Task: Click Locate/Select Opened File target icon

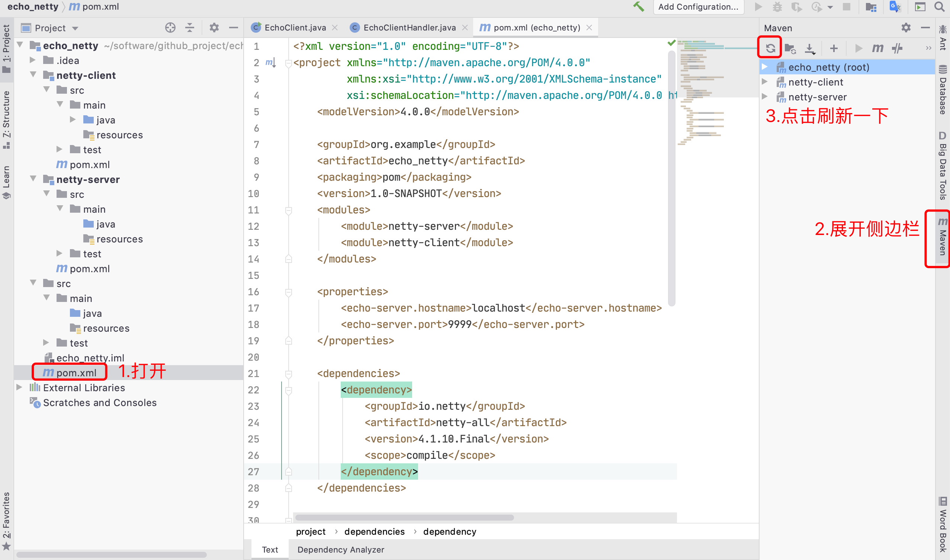Action: 170,28
